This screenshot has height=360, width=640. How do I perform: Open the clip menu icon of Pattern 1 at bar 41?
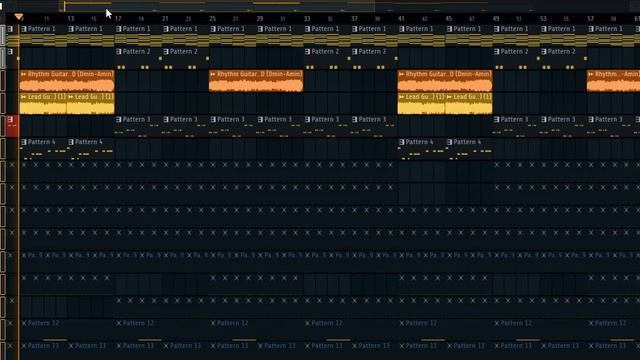pyautogui.click(x=402, y=29)
